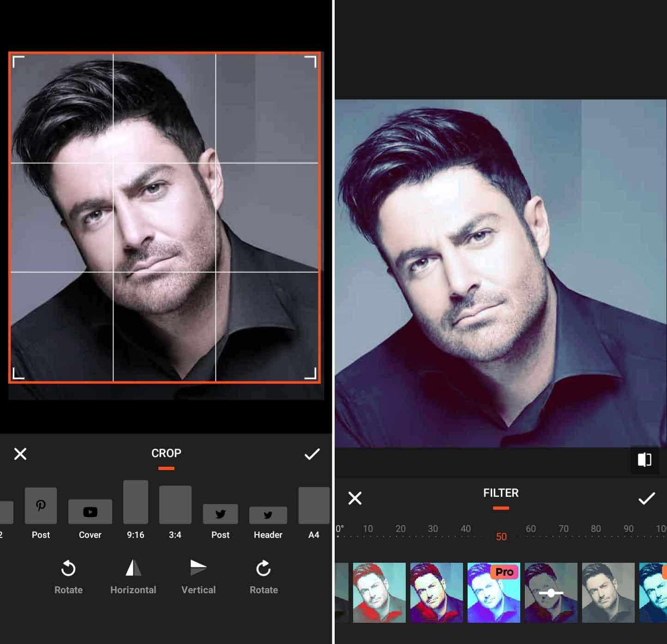
Task: Set filter intensity to 70
Action: click(564, 529)
